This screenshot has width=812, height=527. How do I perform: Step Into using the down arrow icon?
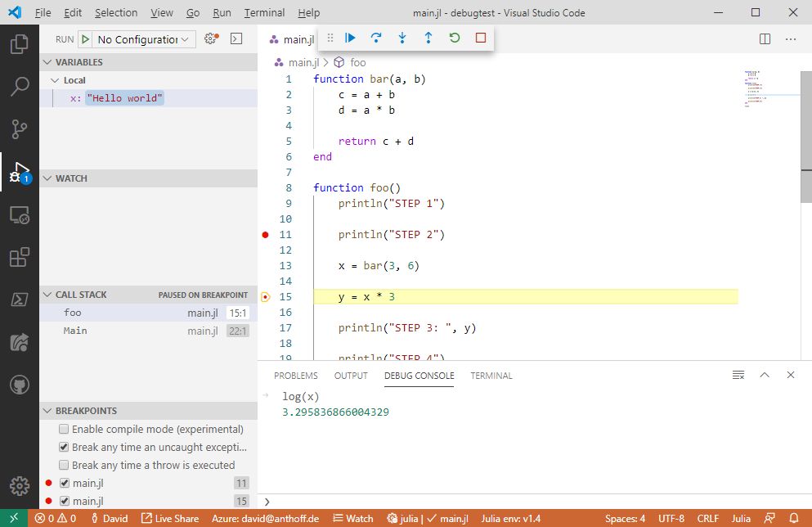click(x=402, y=37)
